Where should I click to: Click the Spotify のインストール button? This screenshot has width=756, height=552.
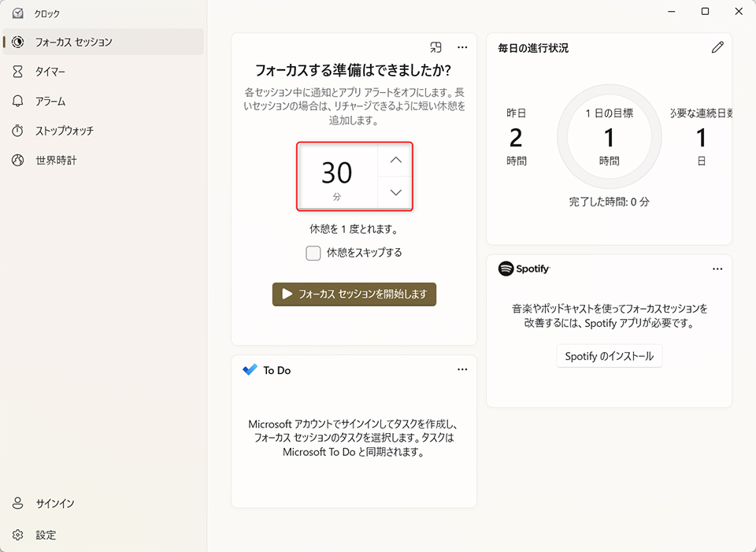click(610, 356)
